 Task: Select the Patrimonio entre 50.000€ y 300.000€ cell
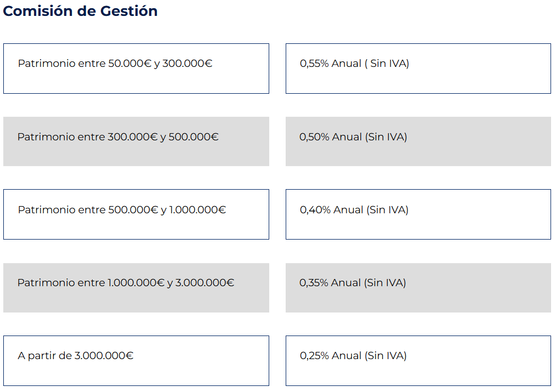pos(136,69)
